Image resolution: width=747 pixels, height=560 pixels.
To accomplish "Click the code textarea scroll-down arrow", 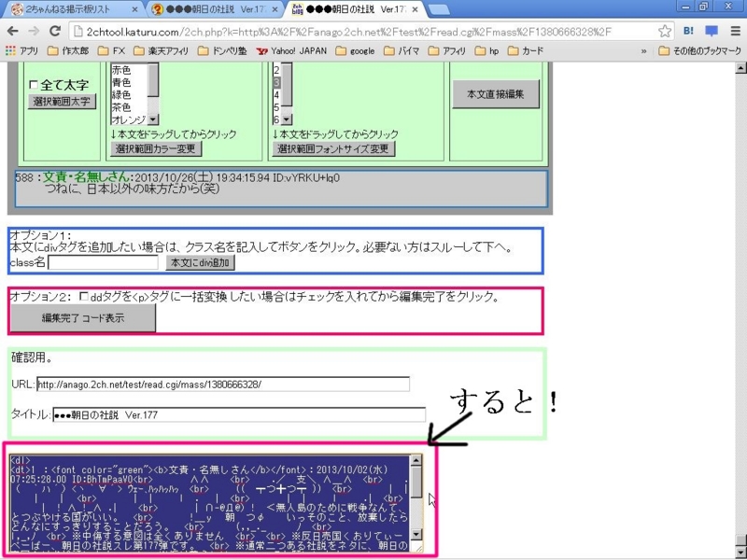I will (x=416, y=534).
